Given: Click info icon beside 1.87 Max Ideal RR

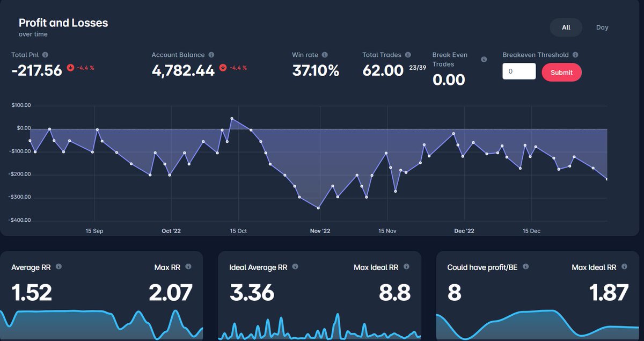Looking at the screenshot, I should pos(624,266).
